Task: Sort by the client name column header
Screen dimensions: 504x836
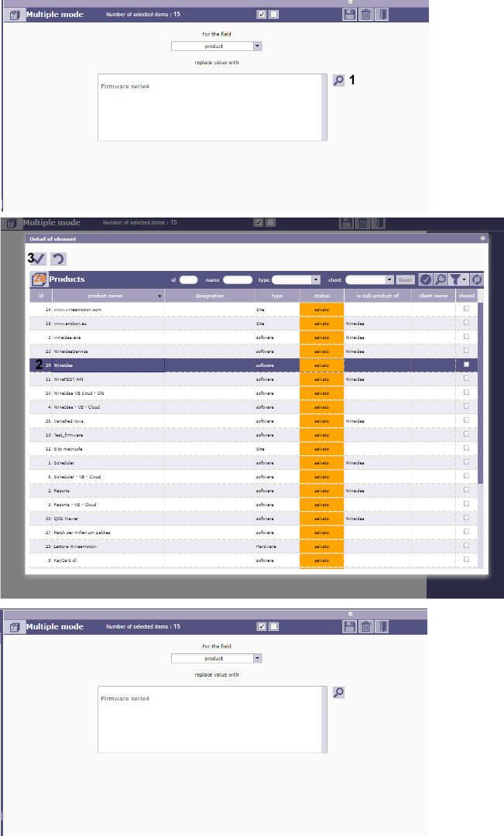Action: click(x=433, y=296)
